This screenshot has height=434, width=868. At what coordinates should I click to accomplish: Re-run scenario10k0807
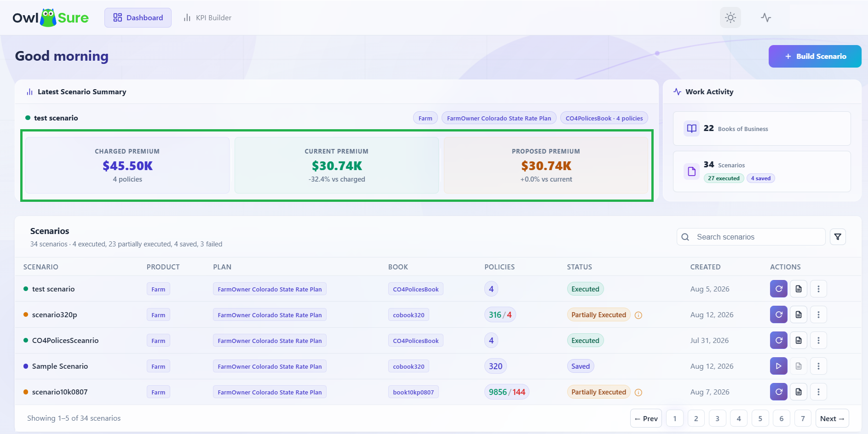pos(778,392)
